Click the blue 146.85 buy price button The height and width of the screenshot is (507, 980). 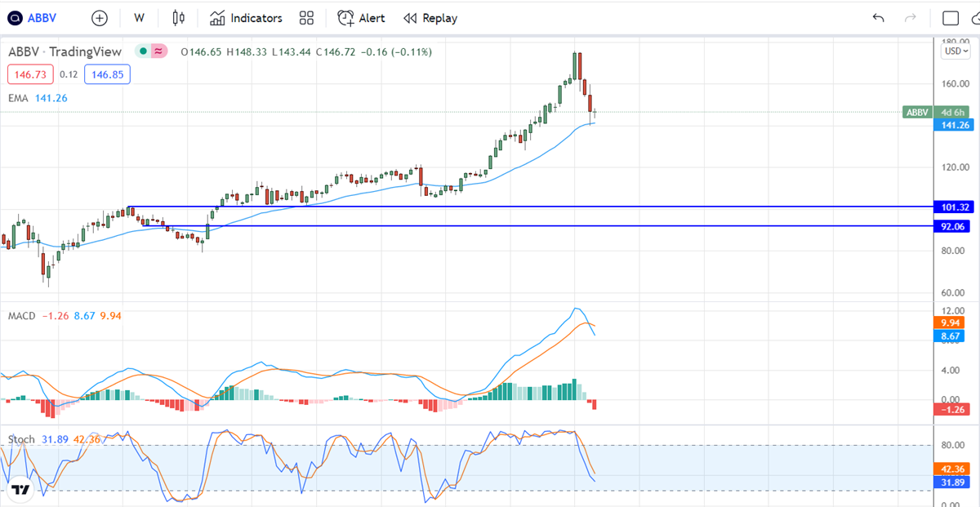click(107, 74)
